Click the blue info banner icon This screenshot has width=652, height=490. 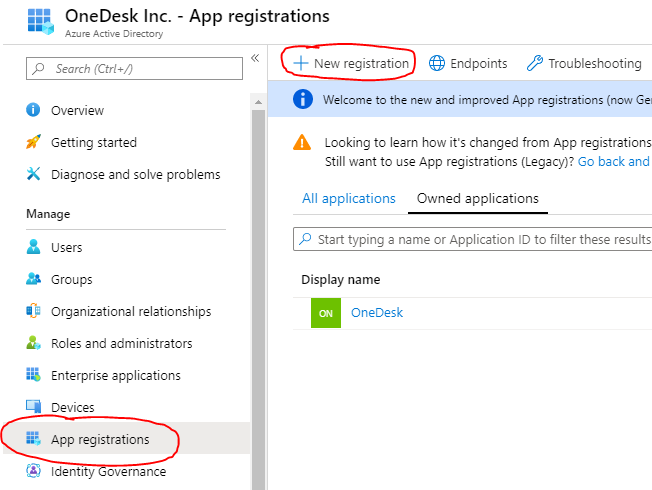[x=303, y=99]
